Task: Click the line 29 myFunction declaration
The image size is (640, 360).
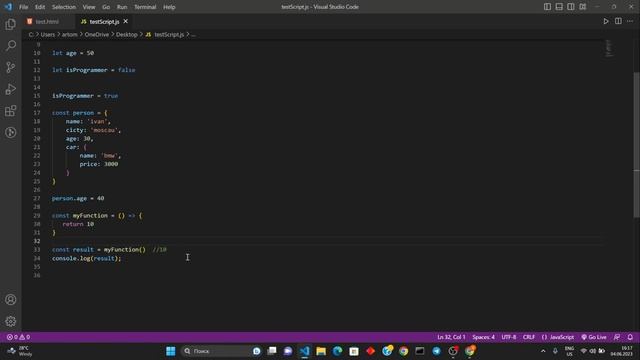Action: pos(97,216)
